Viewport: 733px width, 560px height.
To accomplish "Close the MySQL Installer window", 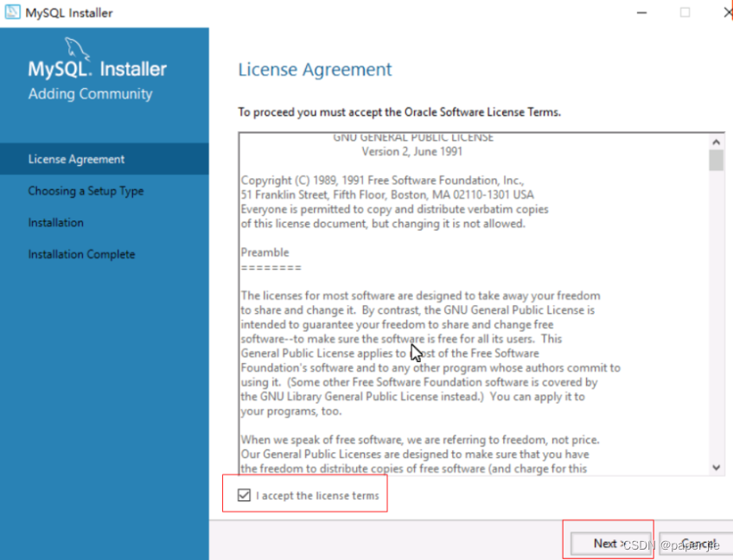I will 728,13.
